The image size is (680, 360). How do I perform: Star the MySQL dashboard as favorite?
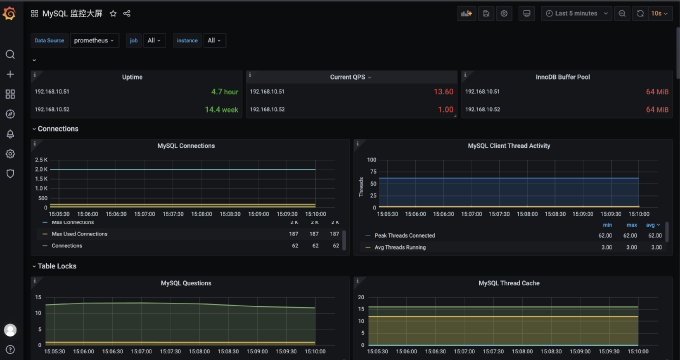pyautogui.click(x=113, y=13)
